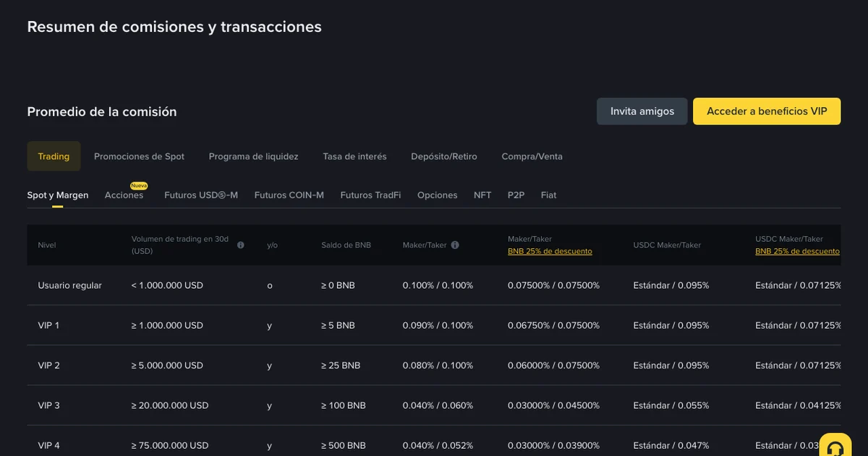
Task: Click the '0.03000% / 0.03900%' discounted fee cell
Action: tap(553, 445)
